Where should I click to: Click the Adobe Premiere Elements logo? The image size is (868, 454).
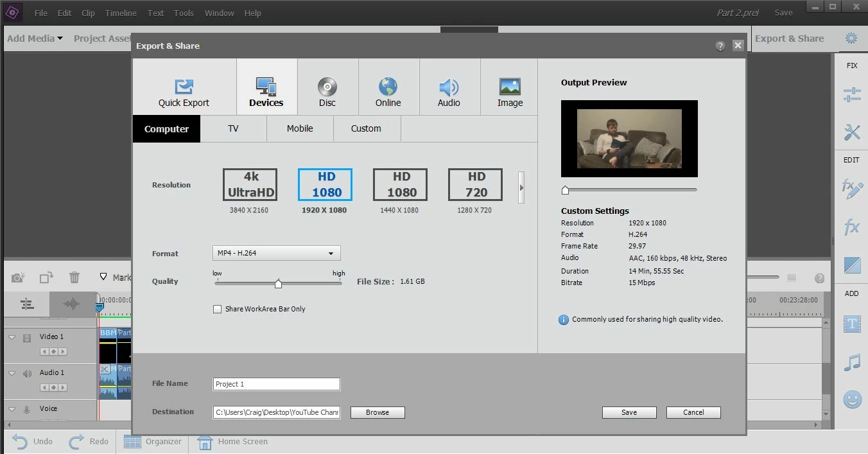point(13,12)
